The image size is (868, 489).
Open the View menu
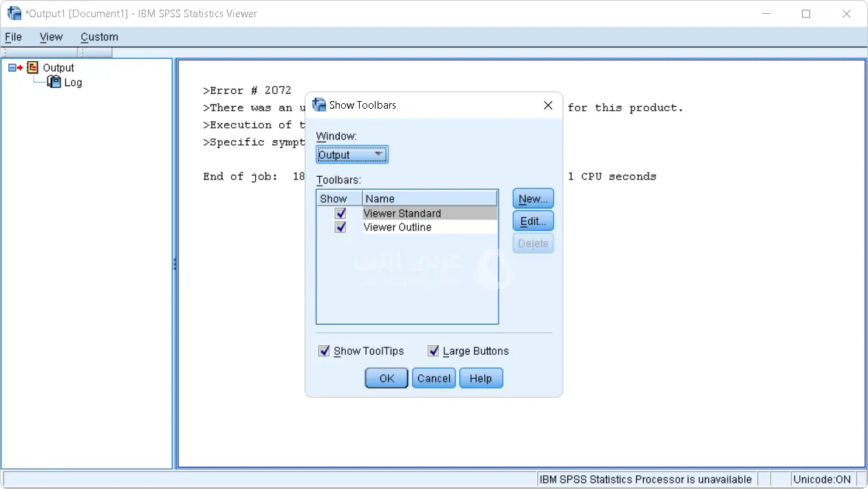pos(51,37)
